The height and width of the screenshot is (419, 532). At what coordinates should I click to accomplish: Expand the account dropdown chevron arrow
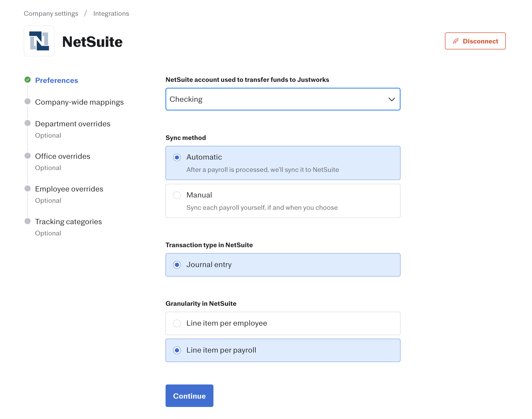[392, 99]
